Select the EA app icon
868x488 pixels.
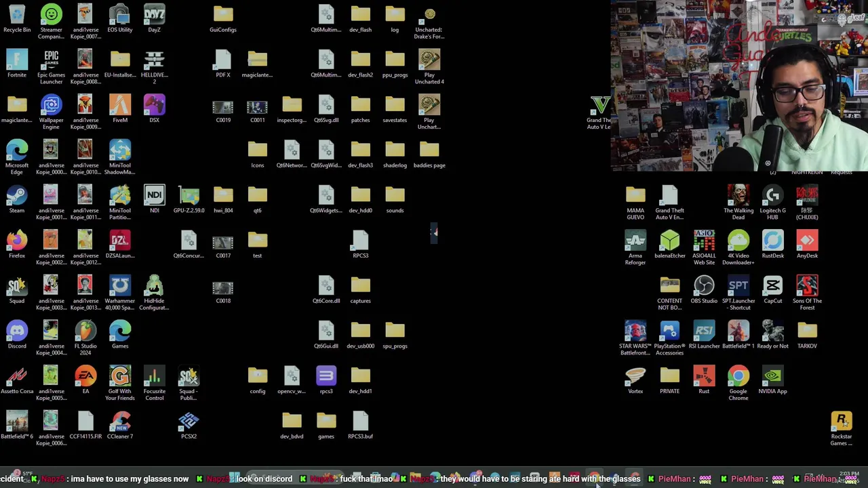pos(85,380)
